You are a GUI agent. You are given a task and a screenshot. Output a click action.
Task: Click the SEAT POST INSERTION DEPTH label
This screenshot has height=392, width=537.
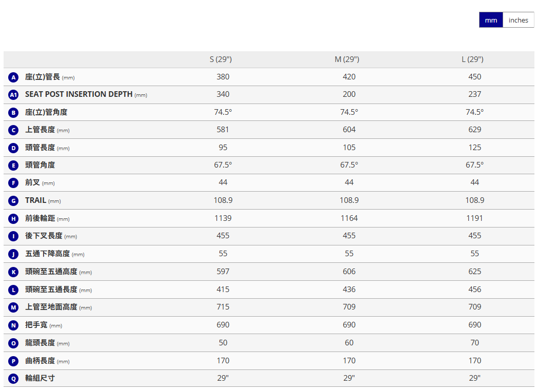pyautogui.click(x=79, y=94)
